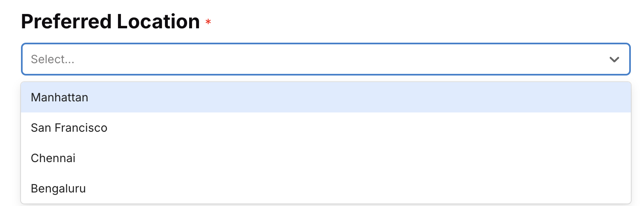Click the Bengaluru list entry
644x206 pixels.
[x=58, y=189]
